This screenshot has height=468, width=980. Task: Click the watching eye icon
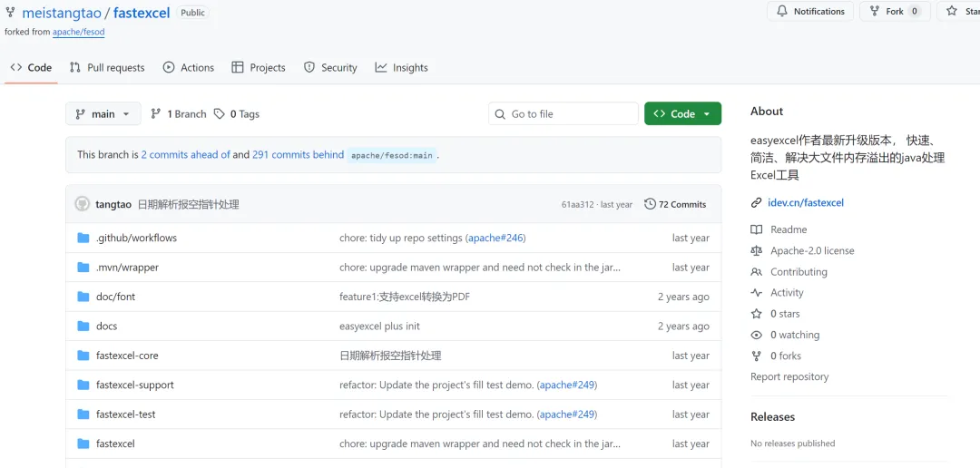point(757,335)
